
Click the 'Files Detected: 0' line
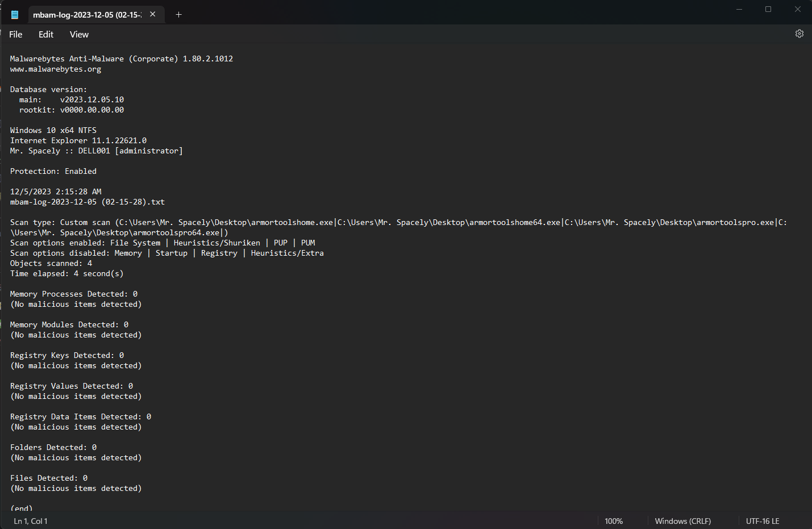point(49,478)
